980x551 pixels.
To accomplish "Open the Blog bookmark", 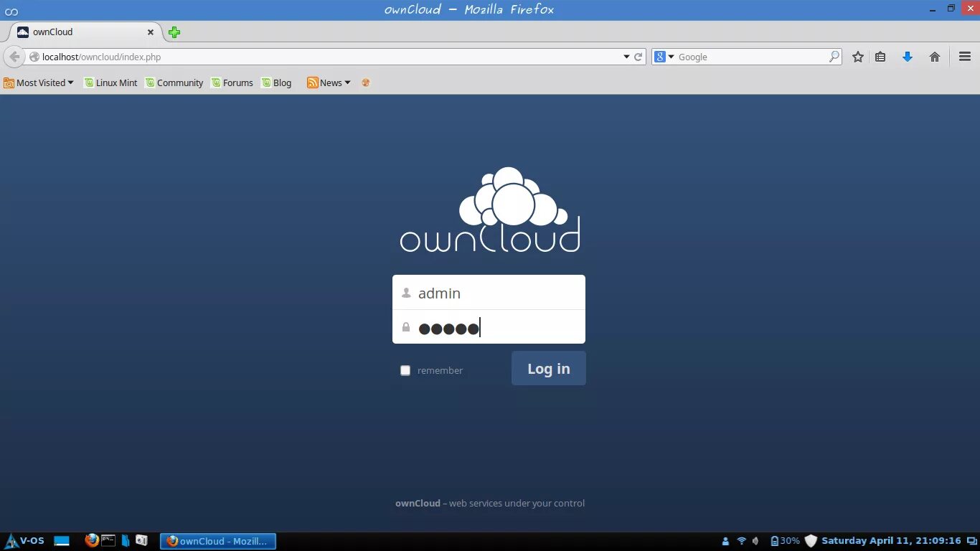I will (x=276, y=83).
